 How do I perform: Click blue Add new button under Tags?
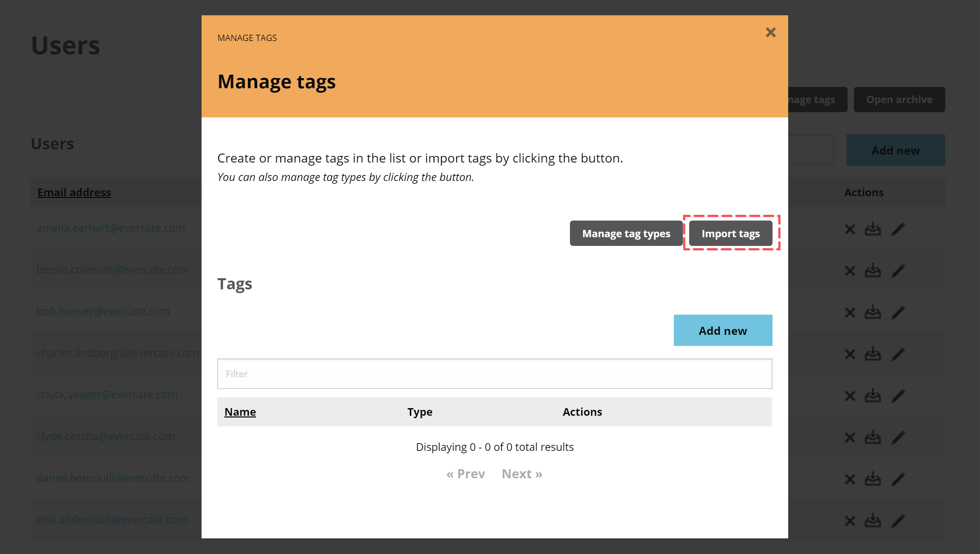pyautogui.click(x=722, y=330)
